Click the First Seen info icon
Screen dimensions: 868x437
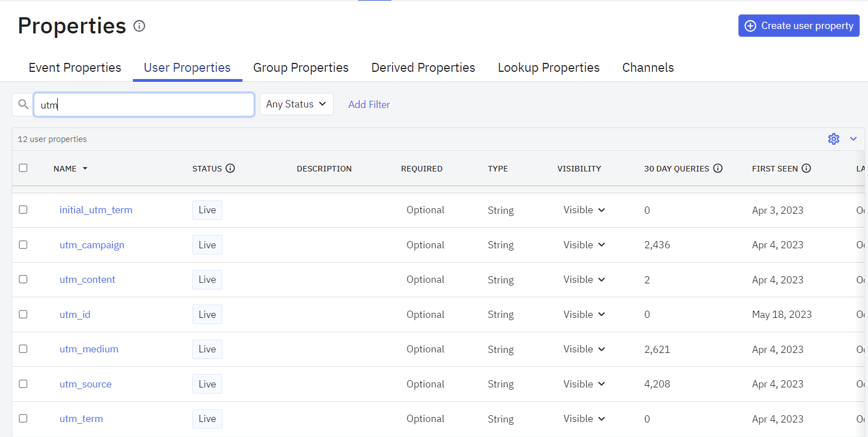click(x=806, y=168)
